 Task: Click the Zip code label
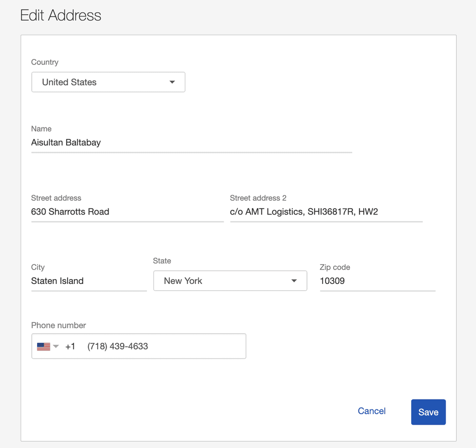point(335,267)
